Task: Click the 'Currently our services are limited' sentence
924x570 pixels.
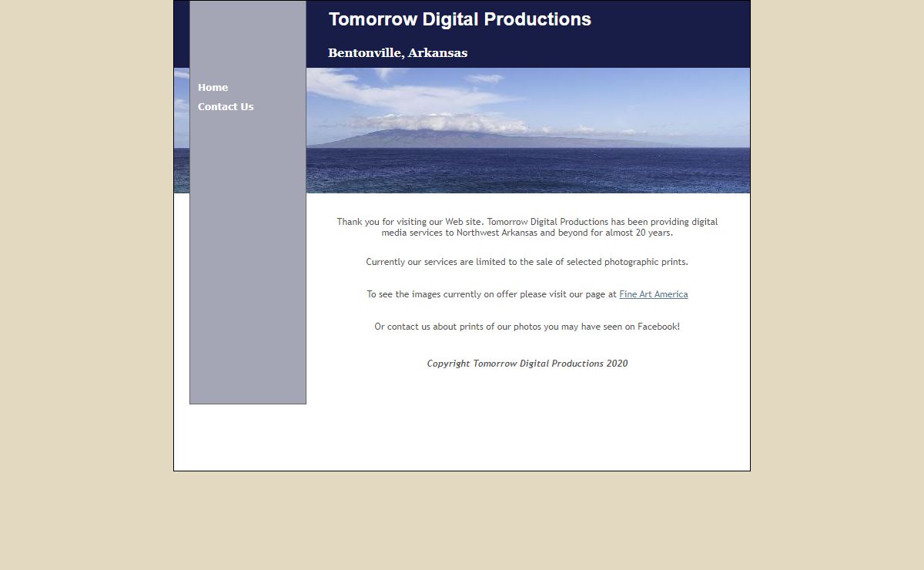Action: [x=527, y=262]
